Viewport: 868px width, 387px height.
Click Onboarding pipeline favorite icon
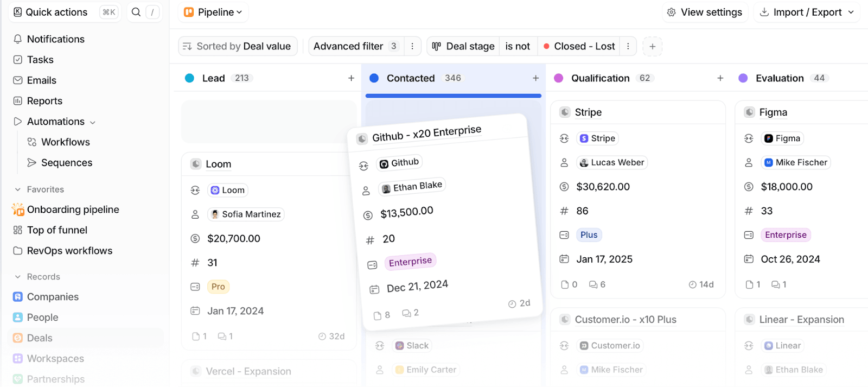18,210
